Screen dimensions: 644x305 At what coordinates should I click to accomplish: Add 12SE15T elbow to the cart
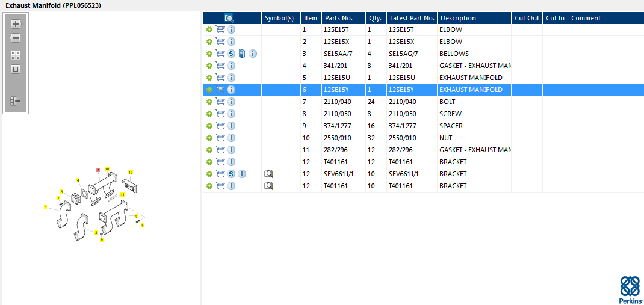[x=220, y=29]
